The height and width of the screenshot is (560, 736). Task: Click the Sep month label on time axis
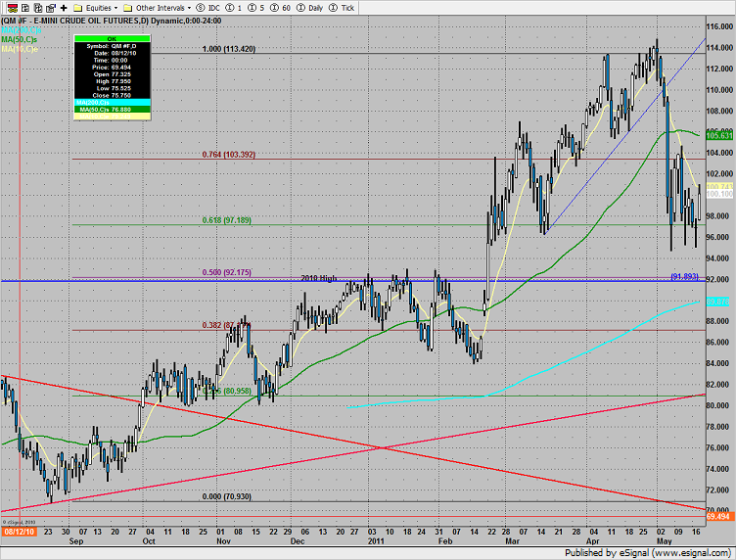click(x=76, y=541)
